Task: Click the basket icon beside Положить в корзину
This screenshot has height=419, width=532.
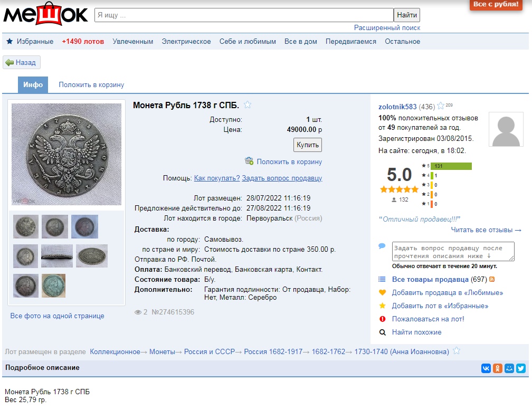Action: point(249,161)
